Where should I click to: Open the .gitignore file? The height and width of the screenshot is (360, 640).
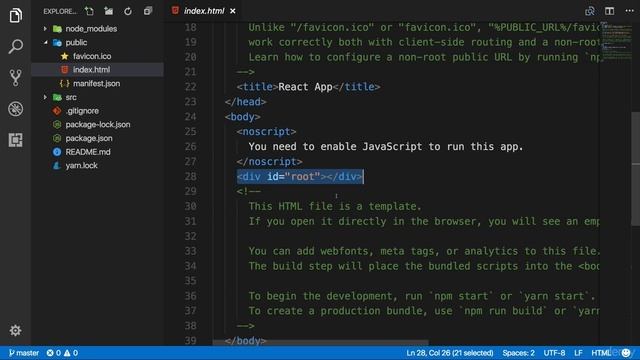(x=82, y=111)
